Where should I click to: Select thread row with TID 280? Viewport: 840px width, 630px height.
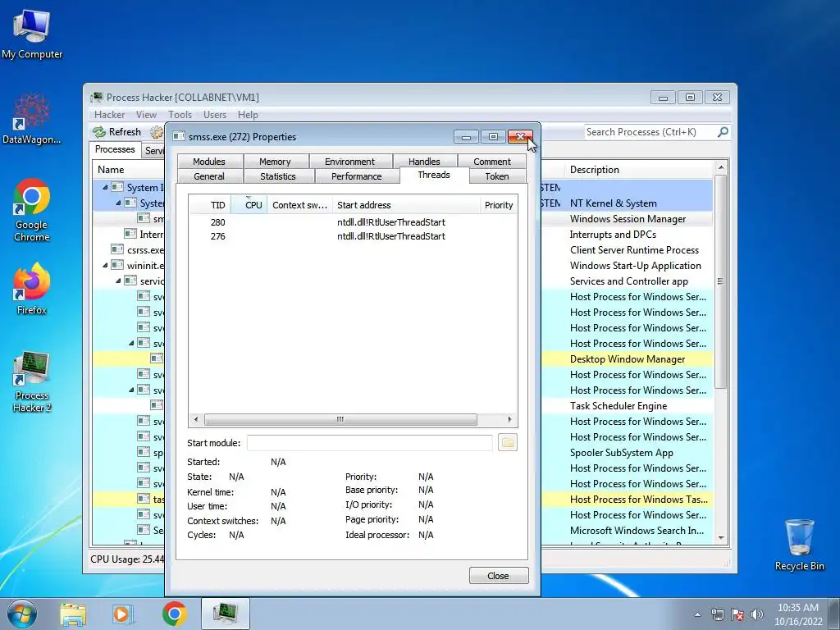click(x=353, y=222)
